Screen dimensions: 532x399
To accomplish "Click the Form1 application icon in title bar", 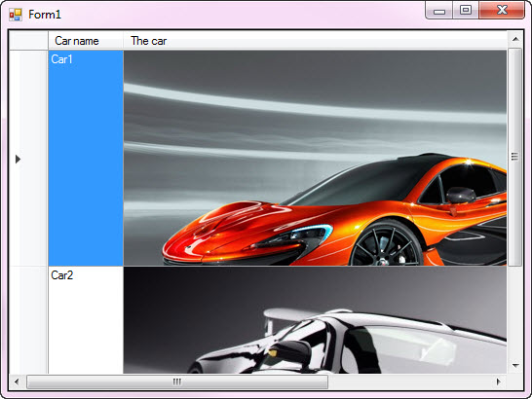I will click(x=16, y=15).
